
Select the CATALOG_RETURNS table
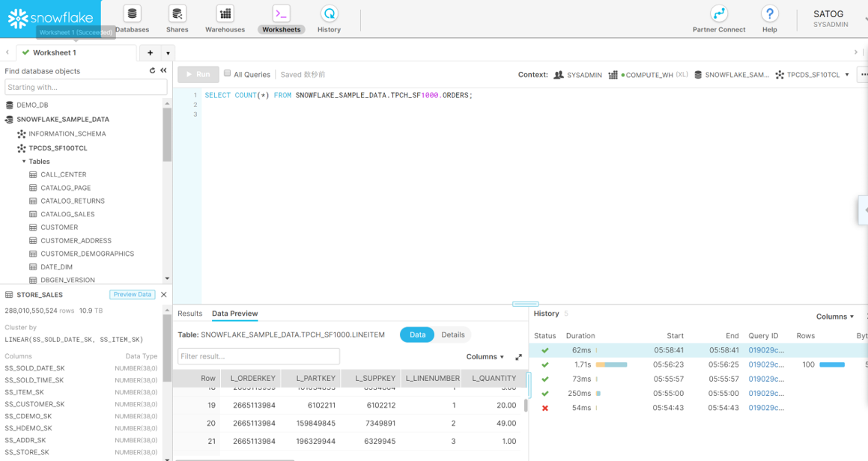(x=73, y=201)
